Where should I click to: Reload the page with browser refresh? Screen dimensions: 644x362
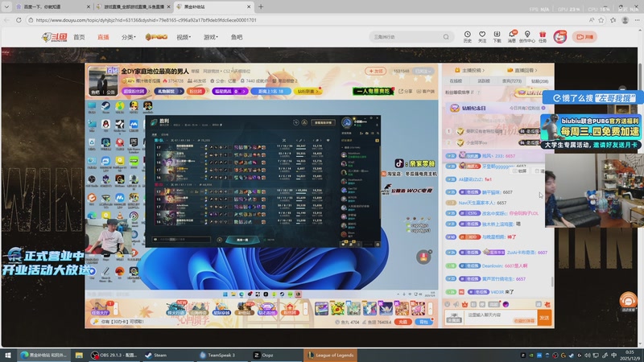tap(19, 19)
